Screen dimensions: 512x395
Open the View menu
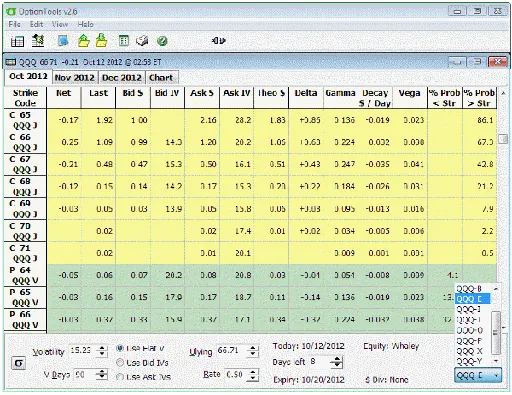pyautogui.click(x=60, y=24)
